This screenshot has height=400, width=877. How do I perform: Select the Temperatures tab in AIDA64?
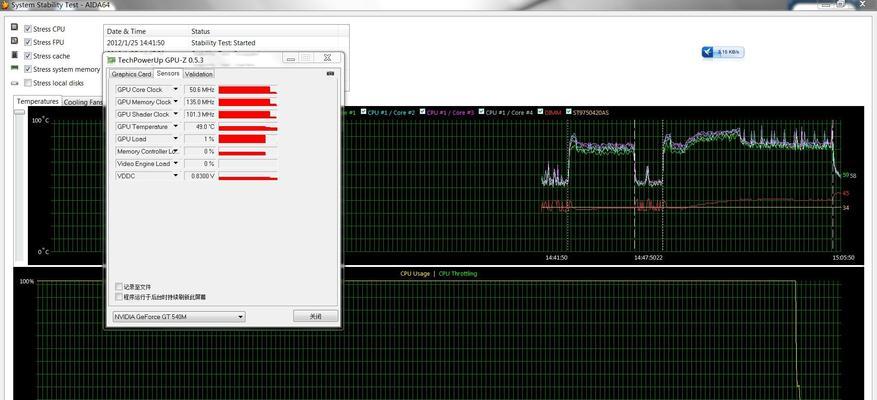[x=37, y=101]
